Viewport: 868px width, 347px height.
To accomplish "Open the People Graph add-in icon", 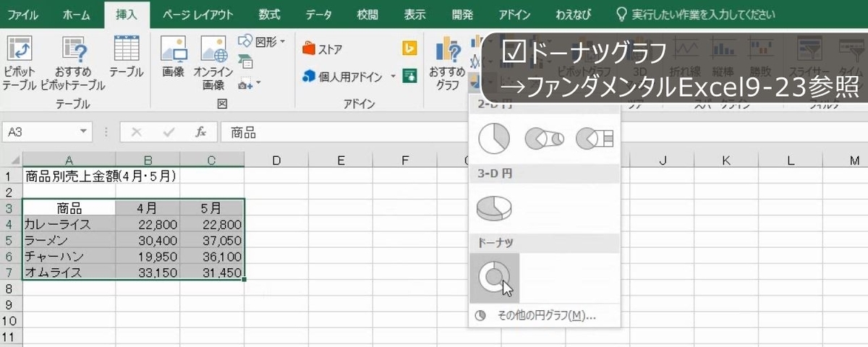I will coord(410,75).
